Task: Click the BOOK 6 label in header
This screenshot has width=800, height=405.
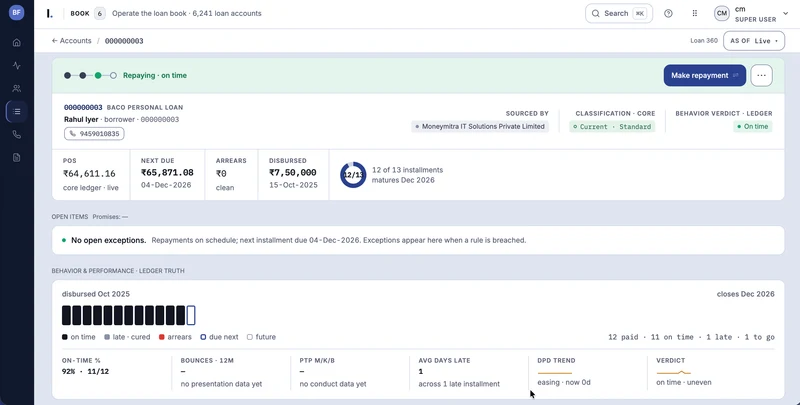Action: point(87,14)
